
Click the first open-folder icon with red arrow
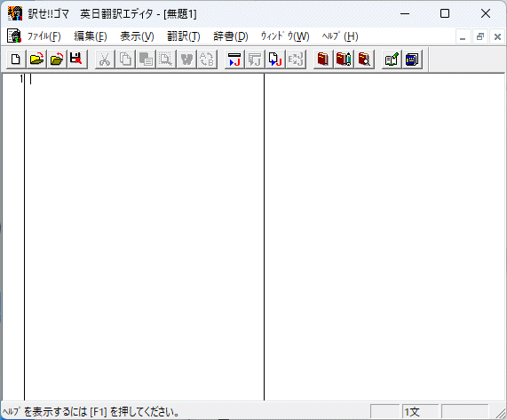click(36, 59)
